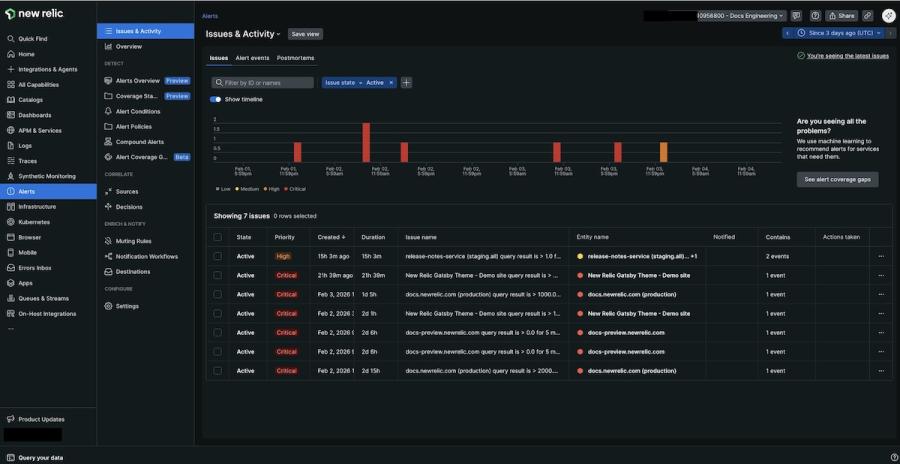Open Synthetic Monitoring icon

(x=10, y=176)
